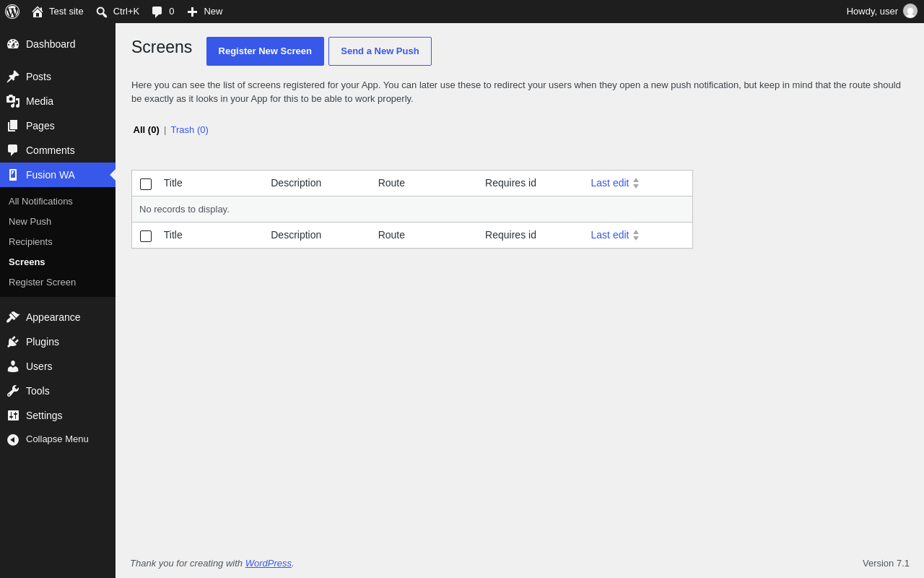The height and width of the screenshot is (578, 924).
Task: Click the Plugins plug icon
Action: point(13,342)
